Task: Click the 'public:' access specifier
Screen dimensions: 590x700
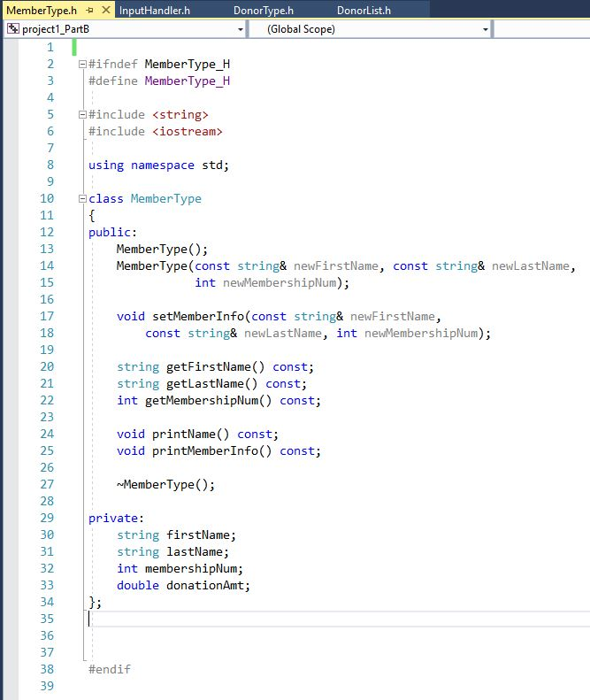Action: (x=112, y=232)
